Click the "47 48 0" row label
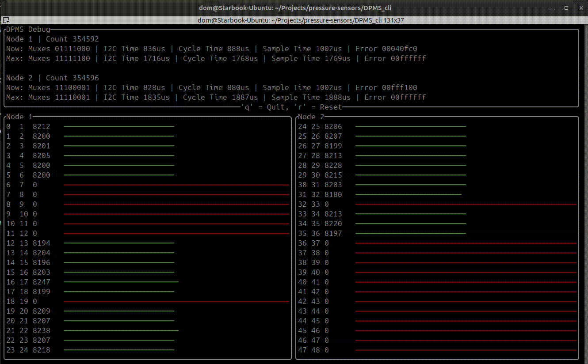The height and width of the screenshot is (364, 588). (x=313, y=350)
